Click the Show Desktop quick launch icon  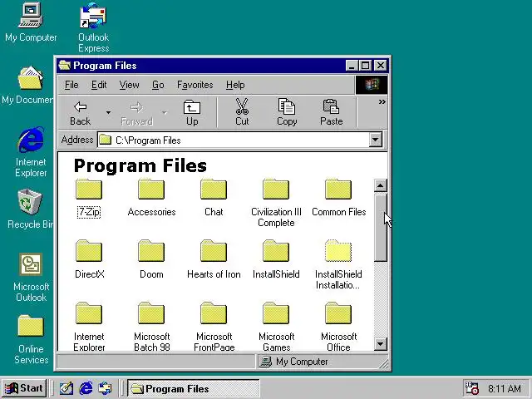point(66,388)
